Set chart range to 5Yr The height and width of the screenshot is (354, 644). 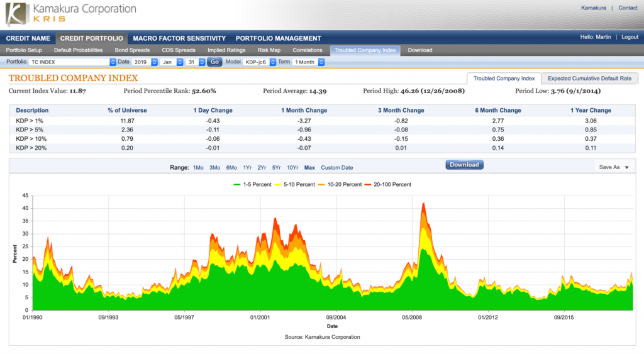tap(277, 167)
